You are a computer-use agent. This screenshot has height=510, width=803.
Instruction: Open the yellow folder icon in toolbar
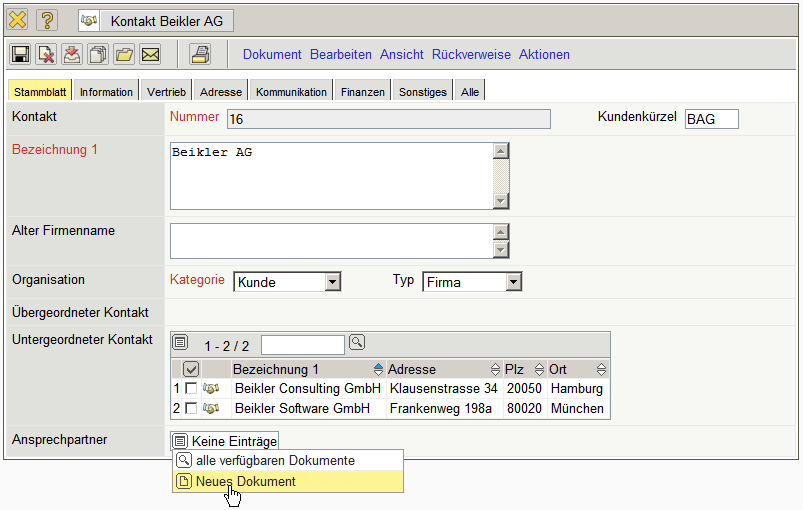point(124,54)
